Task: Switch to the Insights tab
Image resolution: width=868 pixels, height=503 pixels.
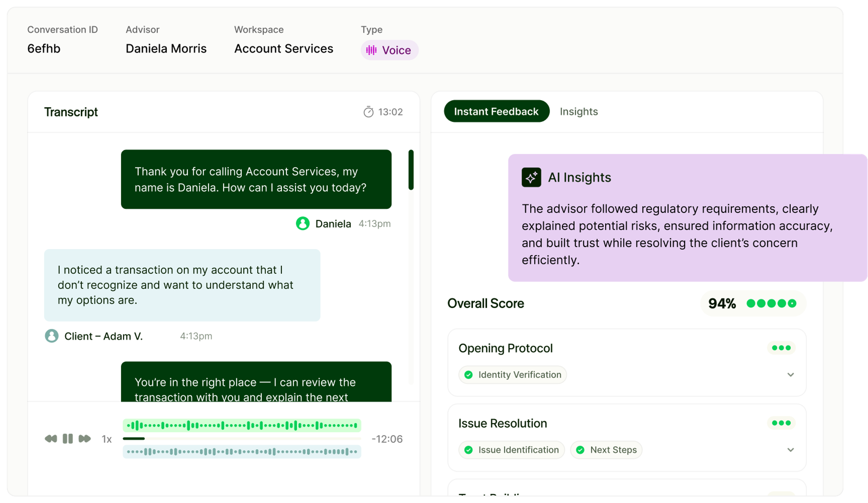Action: [x=579, y=112]
